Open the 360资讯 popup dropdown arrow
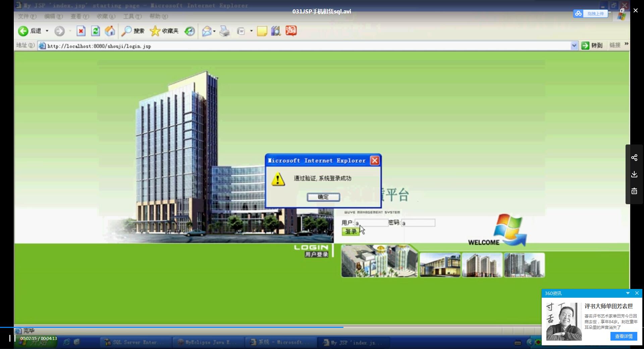 pos(628,293)
